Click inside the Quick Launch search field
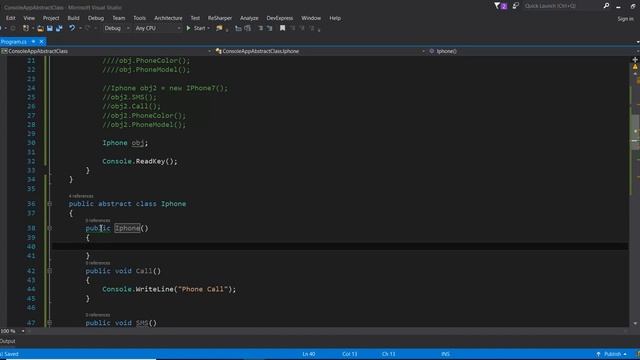Image resolution: width=640 pixels, height=360 pixels. 562,6
